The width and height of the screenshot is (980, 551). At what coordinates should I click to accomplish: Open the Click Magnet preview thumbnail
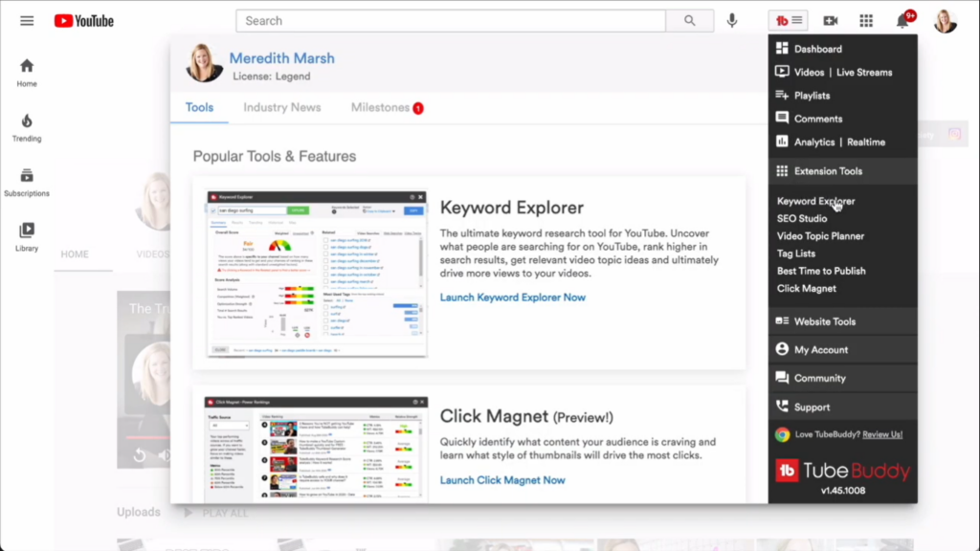[317, 448]
